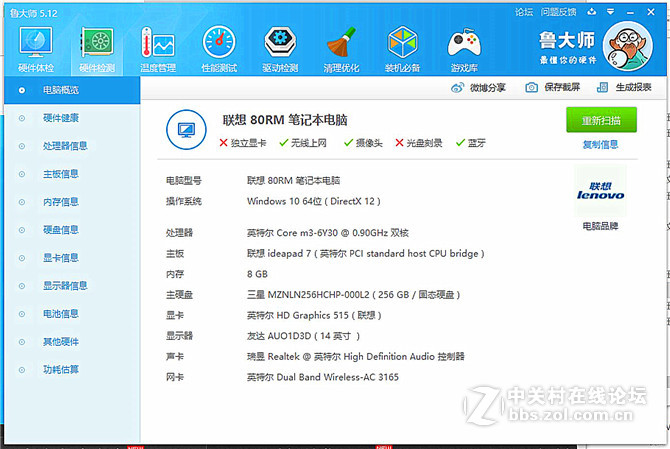Click the 蓝牙 status indicator
Viewport: 670px width, 449px height.
471,143
